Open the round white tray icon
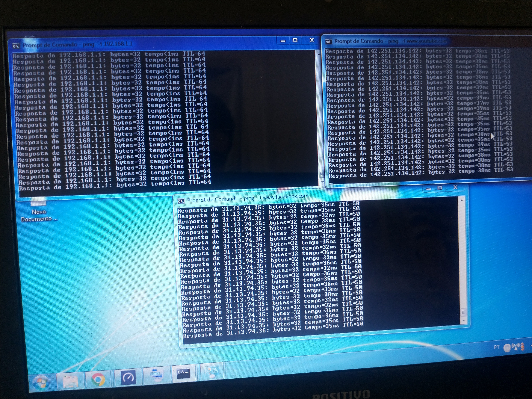This screenshot has height=399, width=532. click(x=507, y=348)
